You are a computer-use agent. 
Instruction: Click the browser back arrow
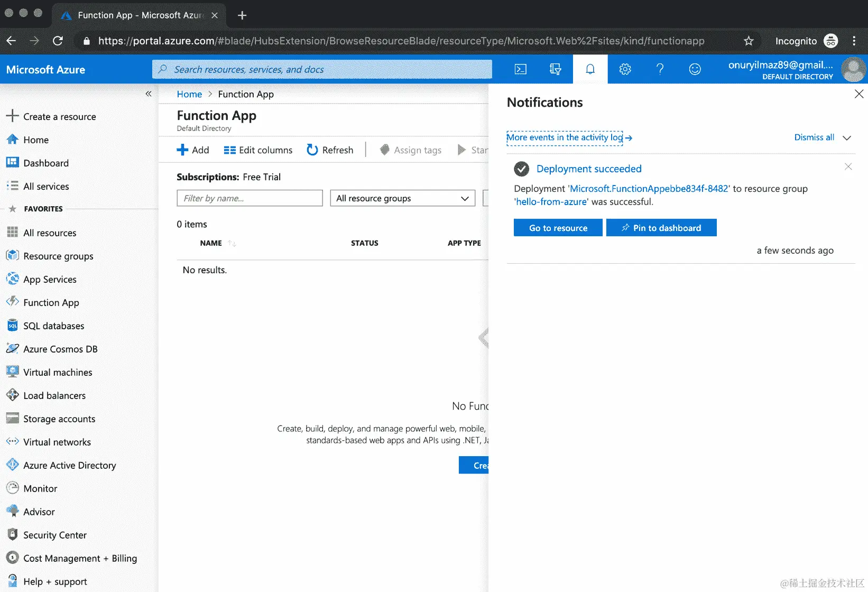(x=11, y=41)
